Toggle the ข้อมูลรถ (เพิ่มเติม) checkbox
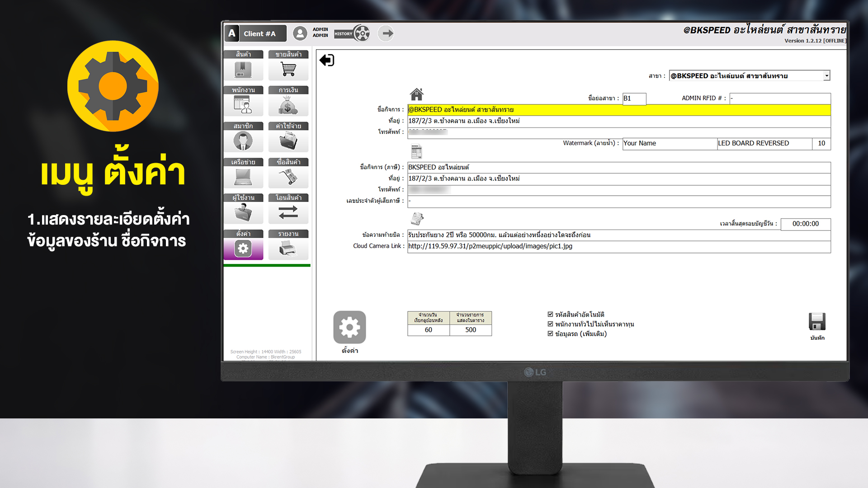 (x=550, y=334)
